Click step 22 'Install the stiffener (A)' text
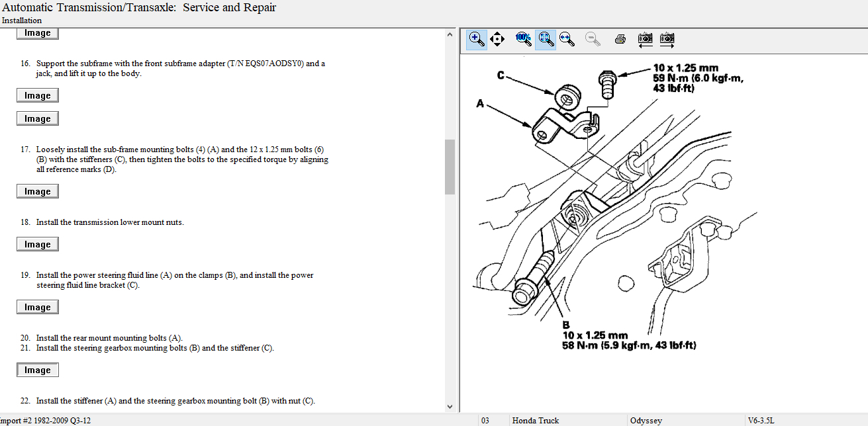 coord(175,401)
